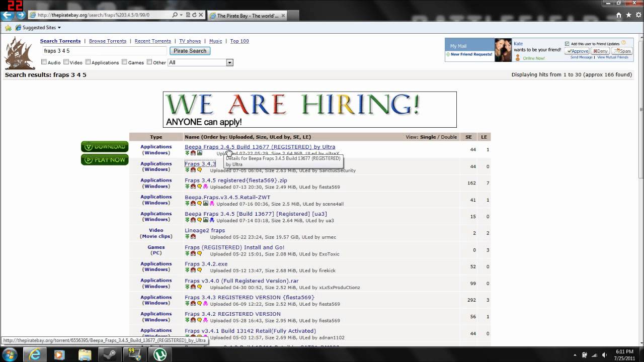The image size is (644, 362).
Task: Open uTorrent from the taskbar
Action: (160, 354)
